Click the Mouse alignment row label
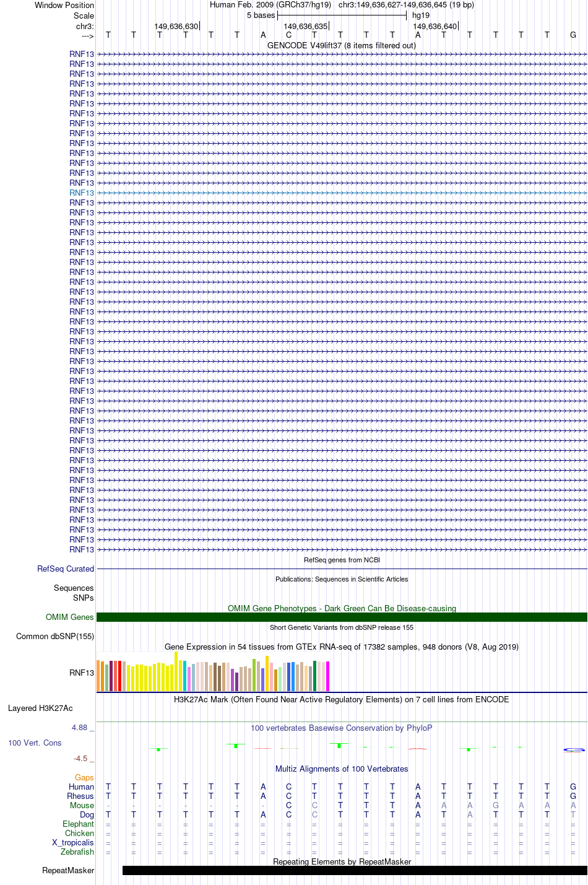Screen dimensions: 588x885 tap(82, 806)
